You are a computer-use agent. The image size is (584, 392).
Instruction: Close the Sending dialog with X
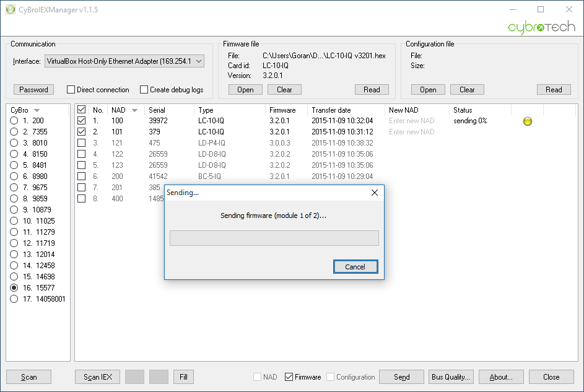374,193
